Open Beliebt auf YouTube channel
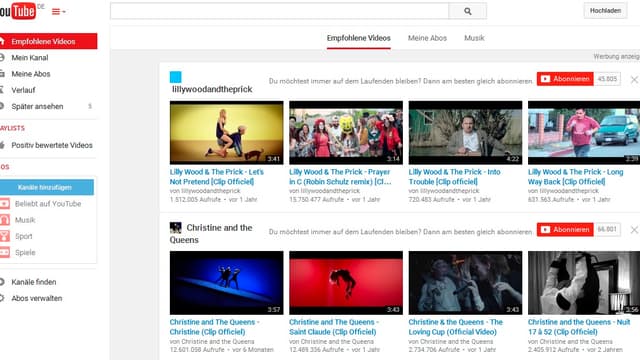 (48, 204)
